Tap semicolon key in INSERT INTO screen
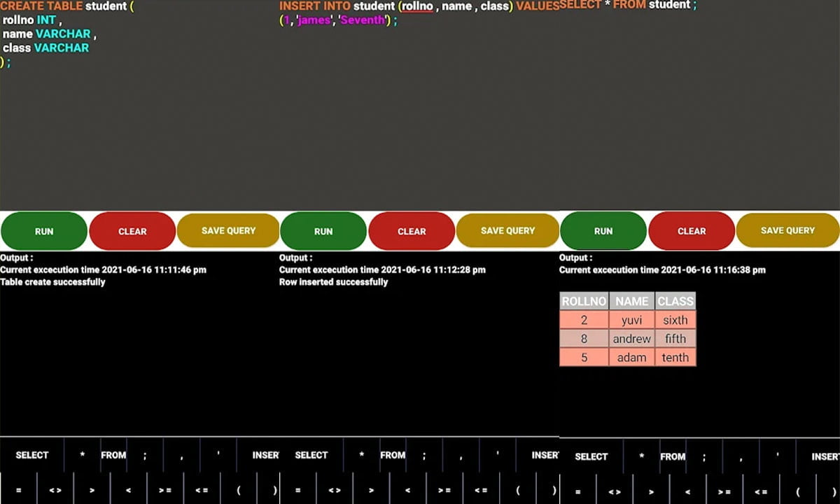Screen dimensions: 840x504 (x=424, y=455)
